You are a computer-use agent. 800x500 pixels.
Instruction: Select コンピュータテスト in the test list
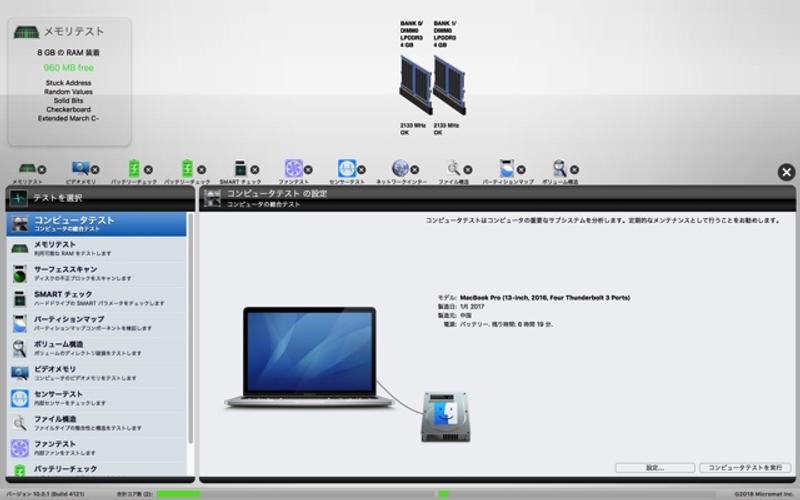point(96,224)
